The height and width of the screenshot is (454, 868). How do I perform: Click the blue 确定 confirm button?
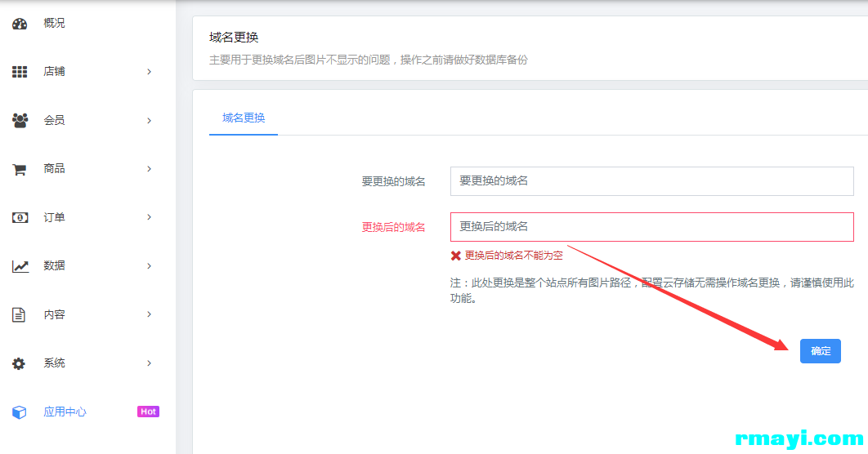point(821,351)
